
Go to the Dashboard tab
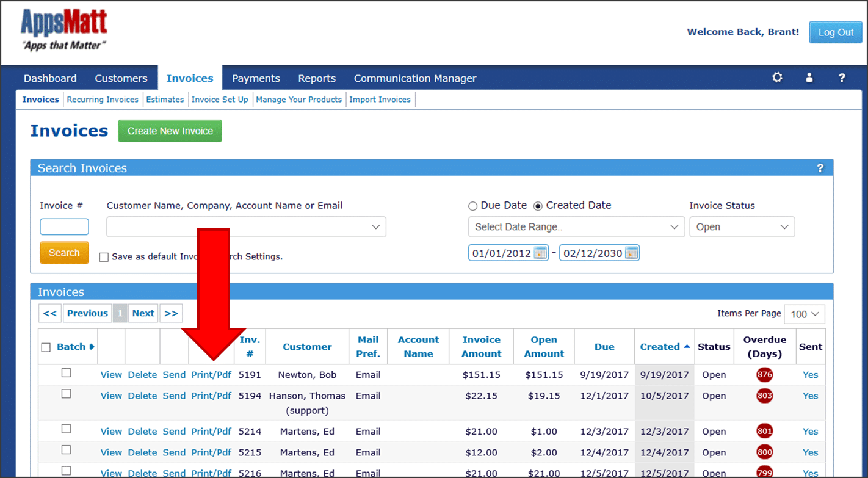[50, 78]
